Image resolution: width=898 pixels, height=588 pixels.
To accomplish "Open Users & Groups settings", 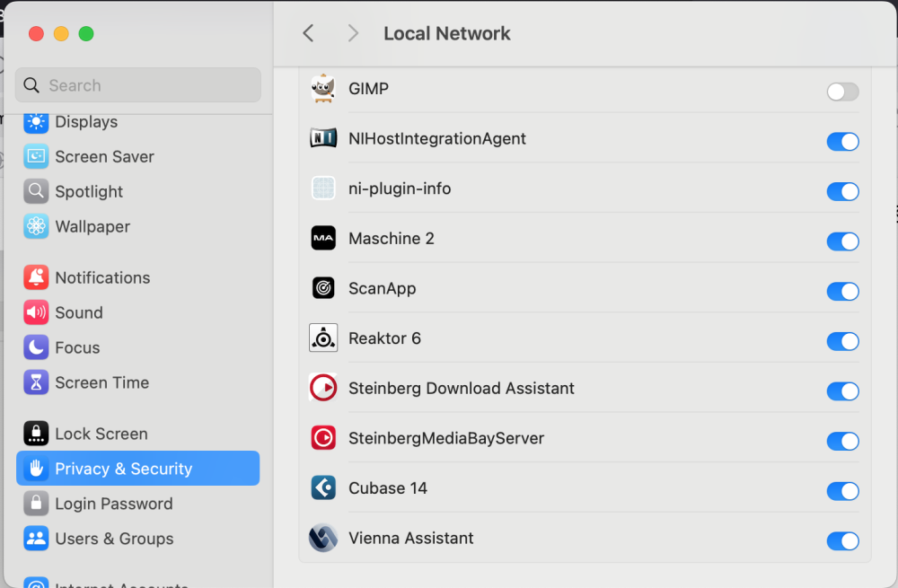I will pos(137,539).
